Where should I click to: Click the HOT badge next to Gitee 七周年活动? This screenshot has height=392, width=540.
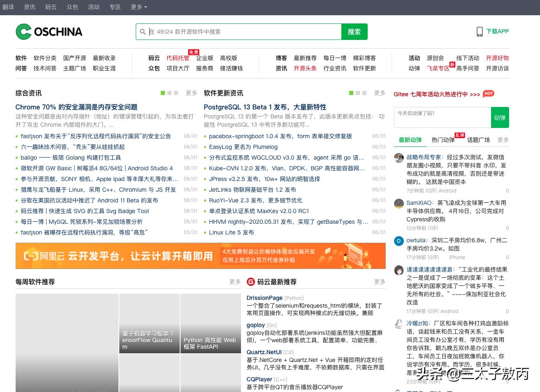point(488,94)
